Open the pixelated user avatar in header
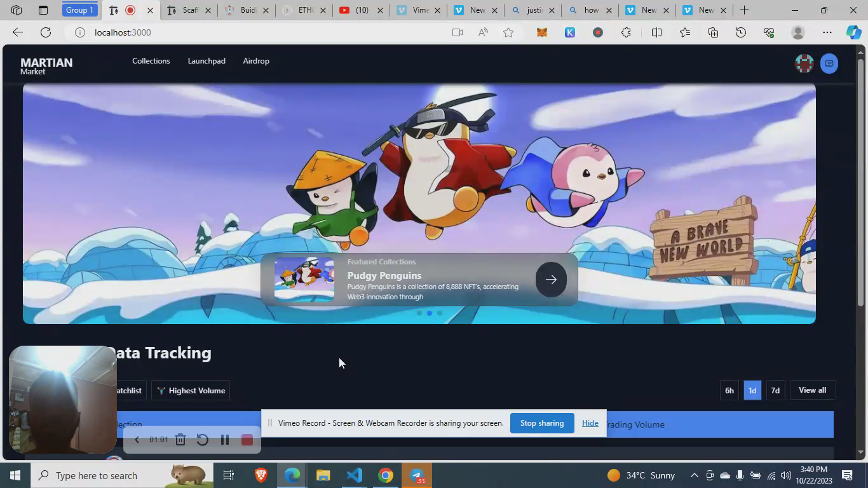Image resolution: width=868 pixels, height=488 pixels. 804,64
